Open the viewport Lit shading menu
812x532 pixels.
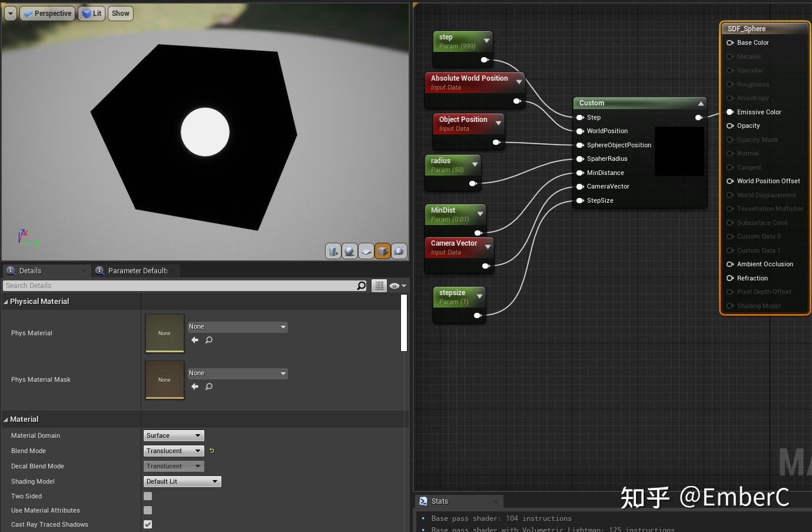[x=91, y=13]
